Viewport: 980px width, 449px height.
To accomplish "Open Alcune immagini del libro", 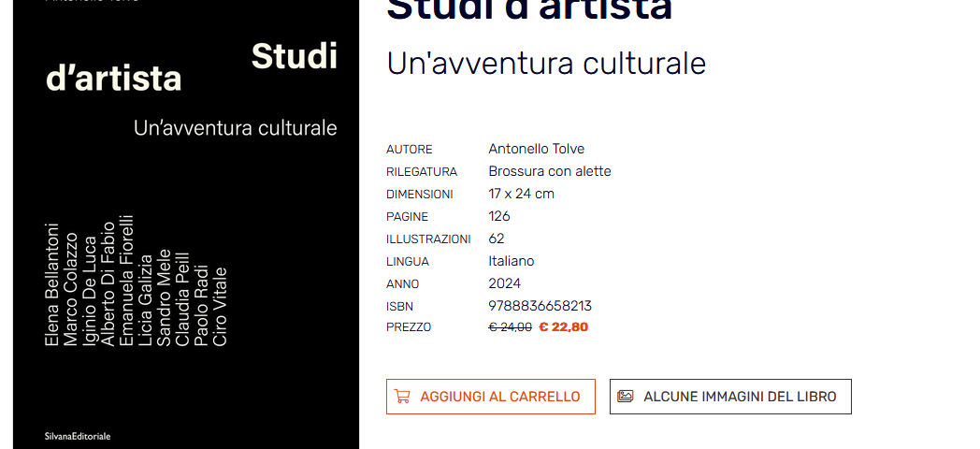I will 730,397.
